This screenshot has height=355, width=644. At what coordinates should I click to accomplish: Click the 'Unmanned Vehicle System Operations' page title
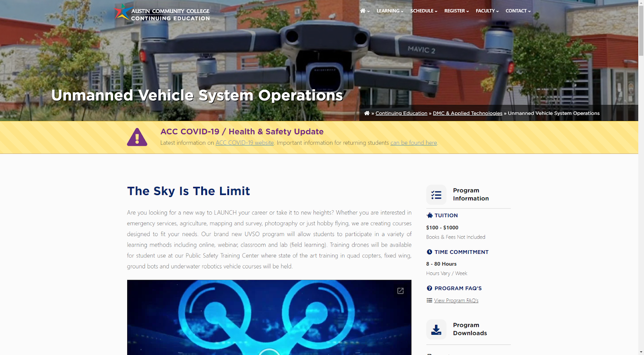[x=197, y=95]
